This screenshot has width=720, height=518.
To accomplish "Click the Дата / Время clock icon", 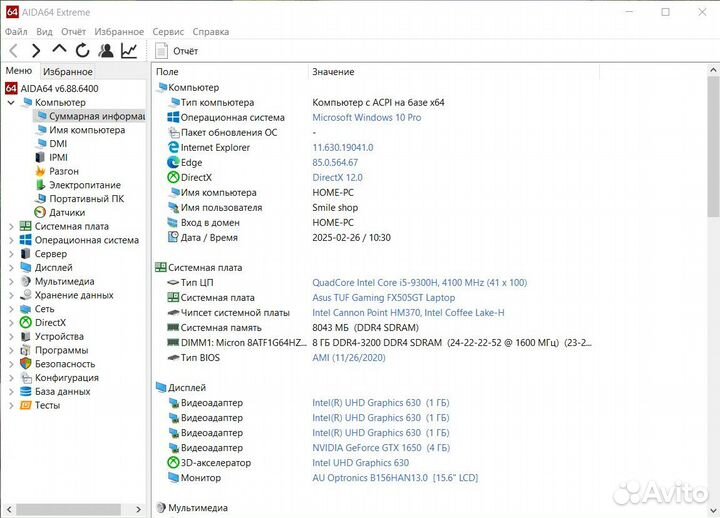I will 173,237.
